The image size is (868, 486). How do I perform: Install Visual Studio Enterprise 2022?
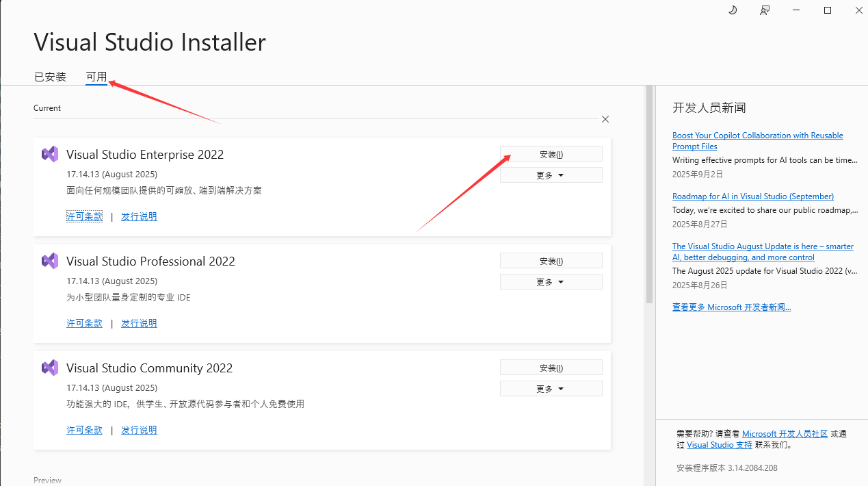[x=551, y=154]
